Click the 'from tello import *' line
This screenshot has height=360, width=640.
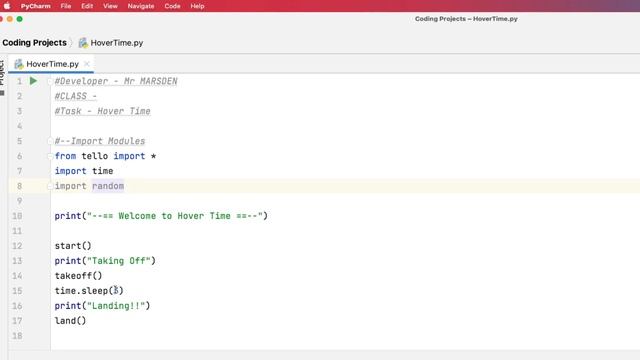pyautogui.click(x=105, y=156)
